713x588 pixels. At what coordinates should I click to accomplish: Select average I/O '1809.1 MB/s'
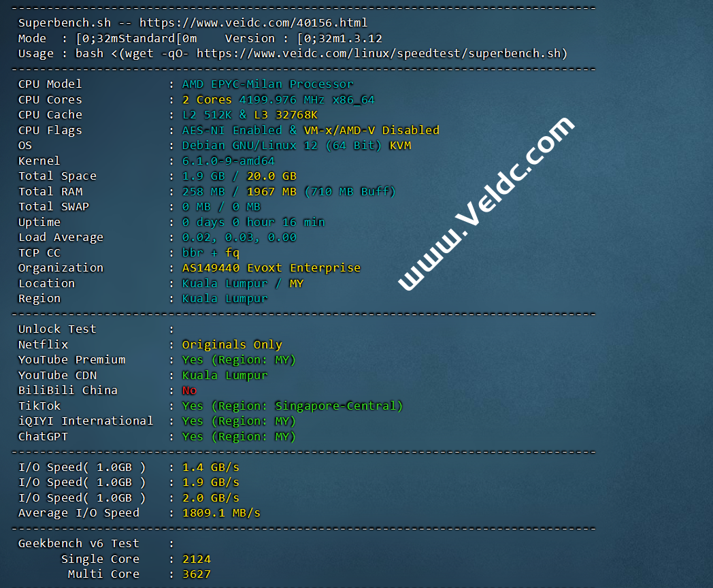coord(221,513)
